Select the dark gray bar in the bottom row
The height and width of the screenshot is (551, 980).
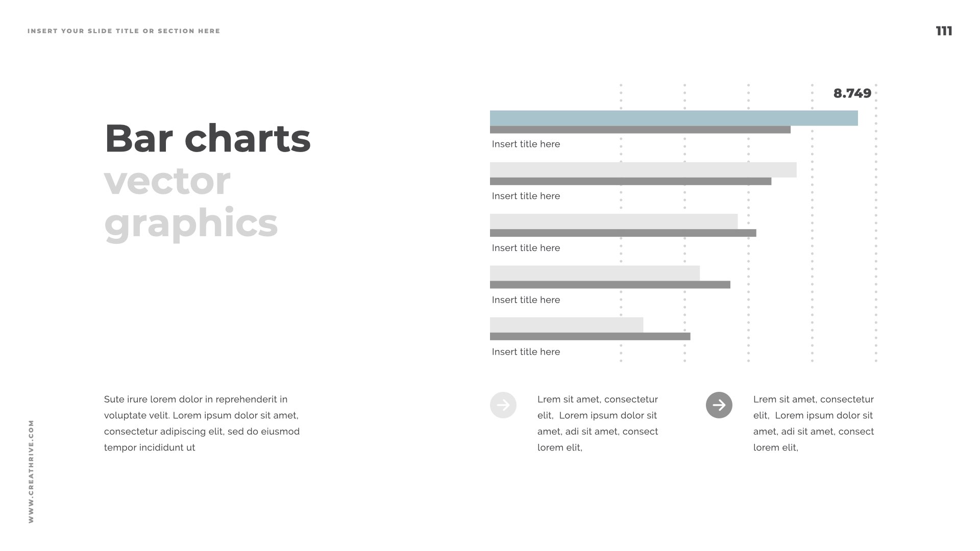point(590,337)
